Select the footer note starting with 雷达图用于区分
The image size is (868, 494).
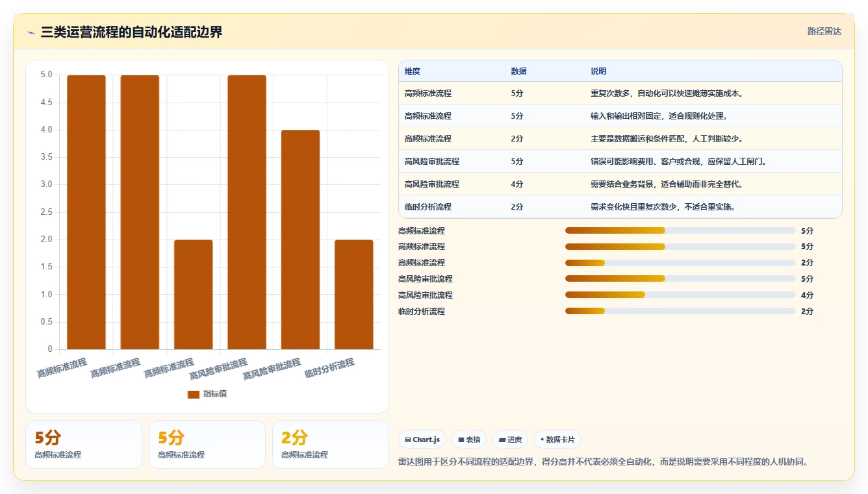[603, 462]
